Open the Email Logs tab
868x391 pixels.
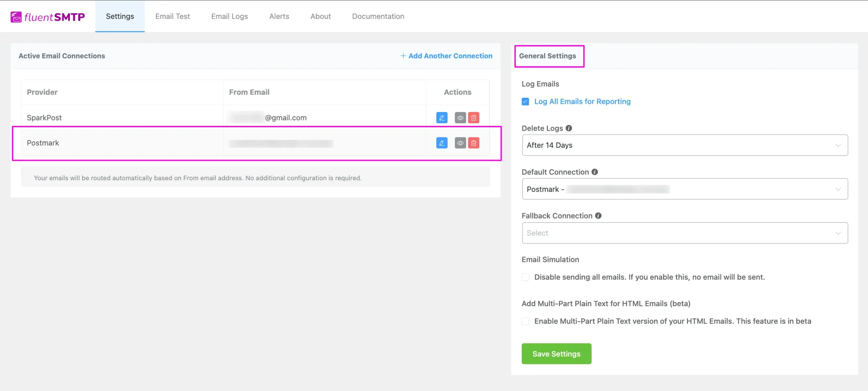230,16
